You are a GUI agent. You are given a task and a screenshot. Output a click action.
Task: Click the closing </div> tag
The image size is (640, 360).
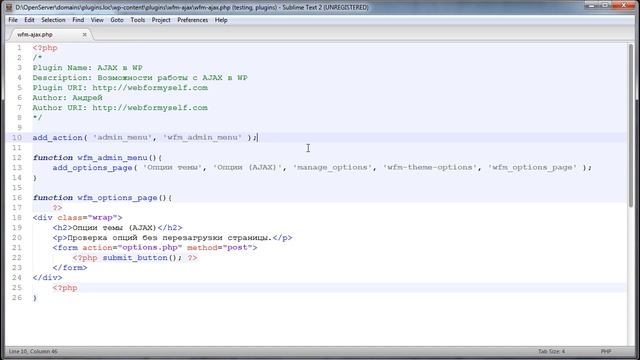coord(47,278)
